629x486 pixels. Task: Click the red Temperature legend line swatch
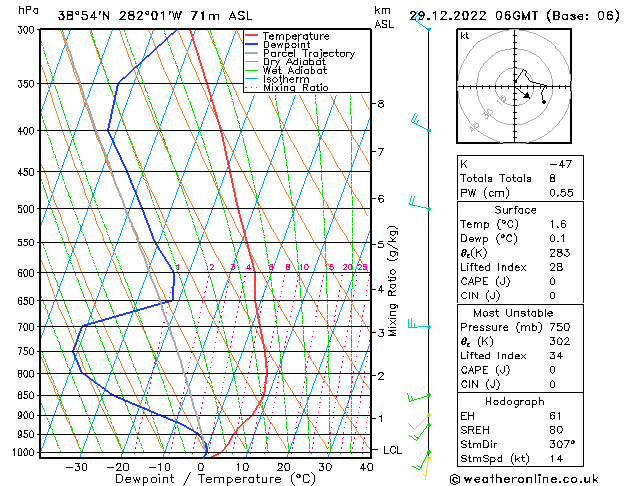(x=251, y=36)
